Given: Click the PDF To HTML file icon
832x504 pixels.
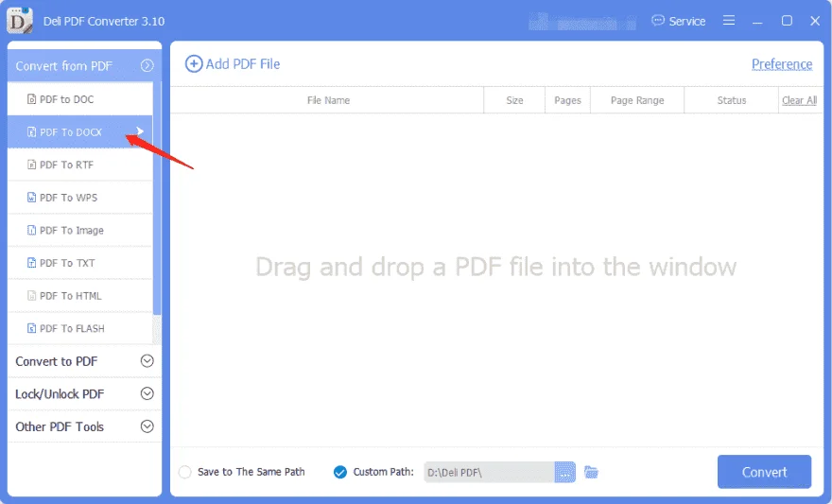Looking at the screenshot, I should coord(31,296).
